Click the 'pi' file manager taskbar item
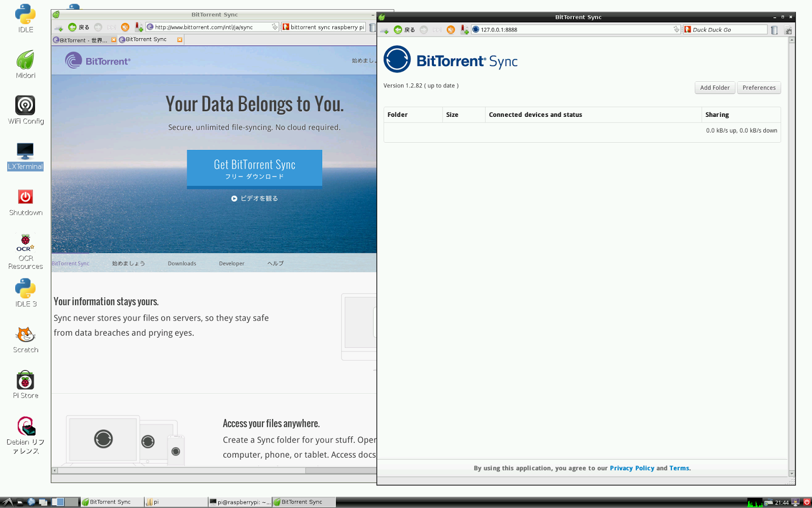This screenshot has height=508, width=812. (175, 502)
